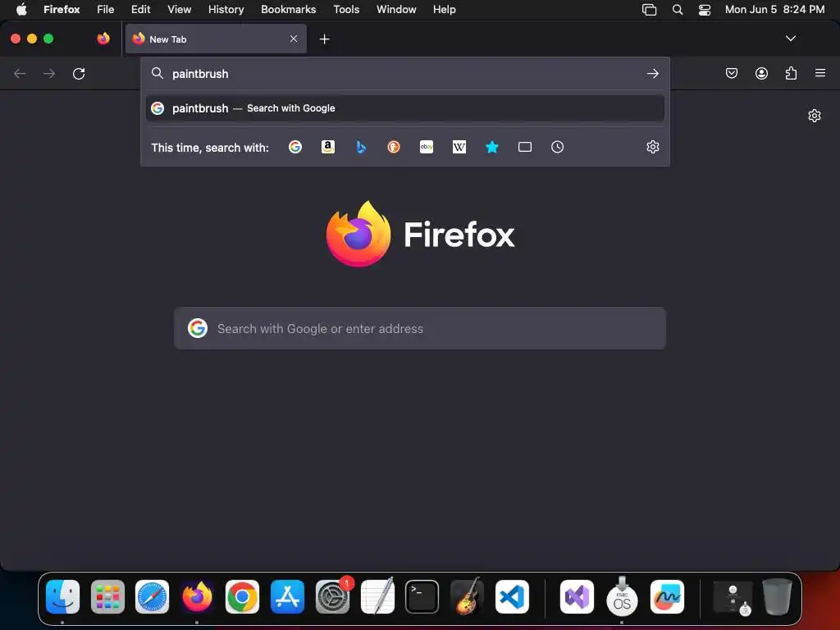Search history using the clock icon

[557, 147]
